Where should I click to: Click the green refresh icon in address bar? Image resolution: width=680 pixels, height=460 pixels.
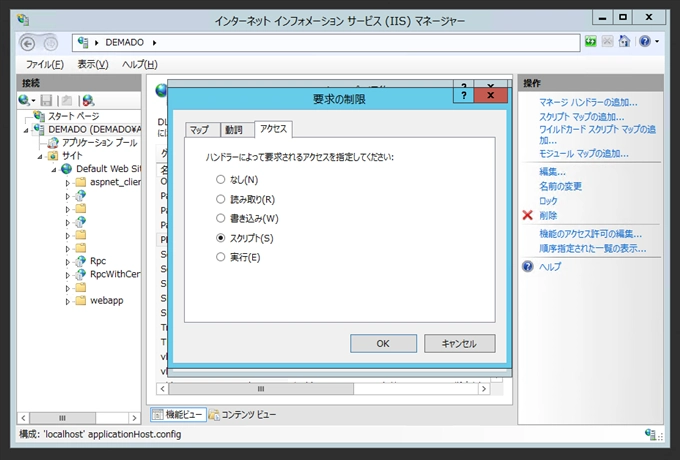[591, 42]
